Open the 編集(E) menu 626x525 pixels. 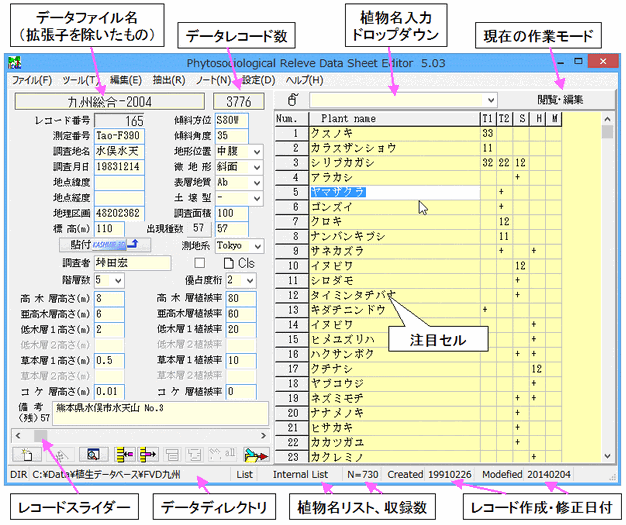tap(125, 80)
